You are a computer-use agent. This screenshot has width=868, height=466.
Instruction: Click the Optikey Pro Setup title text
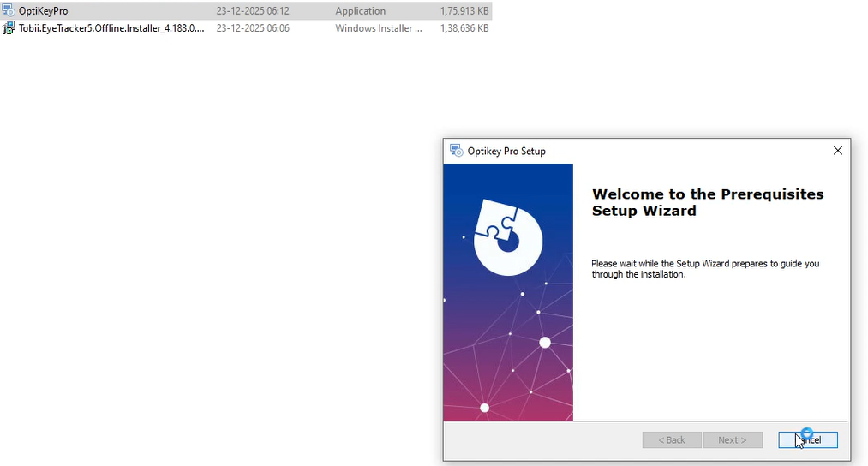click(x=506, y=151)
